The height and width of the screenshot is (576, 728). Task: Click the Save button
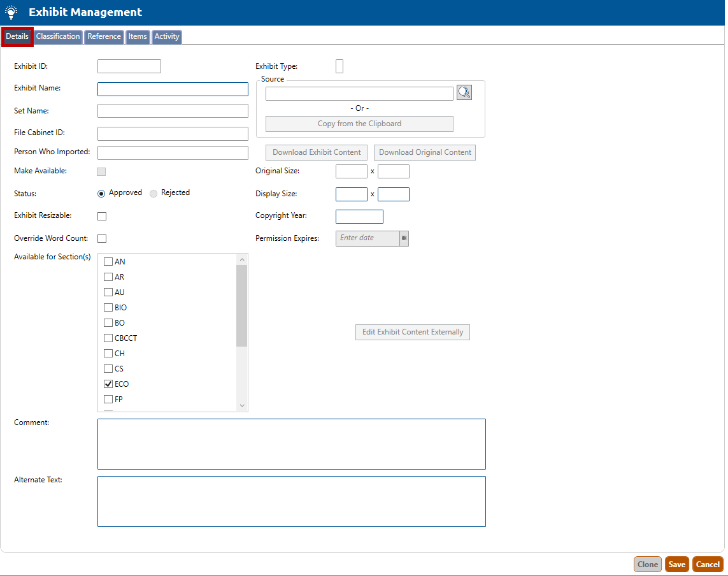pos(676,565)
